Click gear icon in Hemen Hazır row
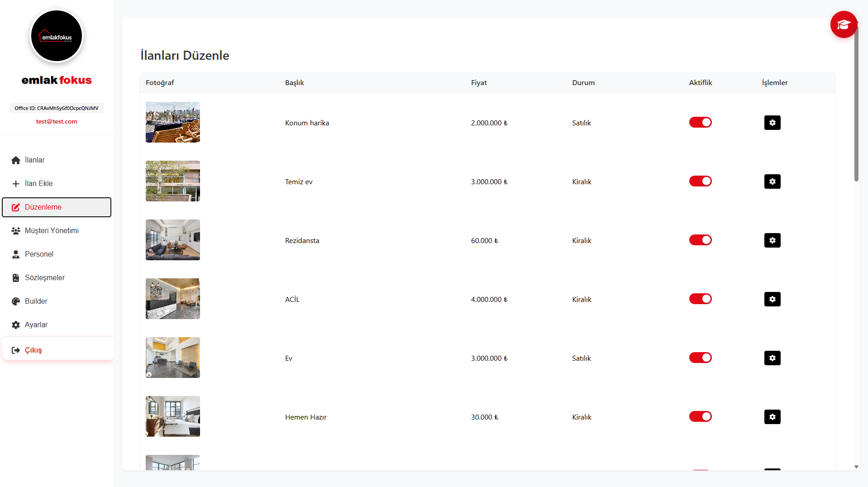 coord(772,417)
